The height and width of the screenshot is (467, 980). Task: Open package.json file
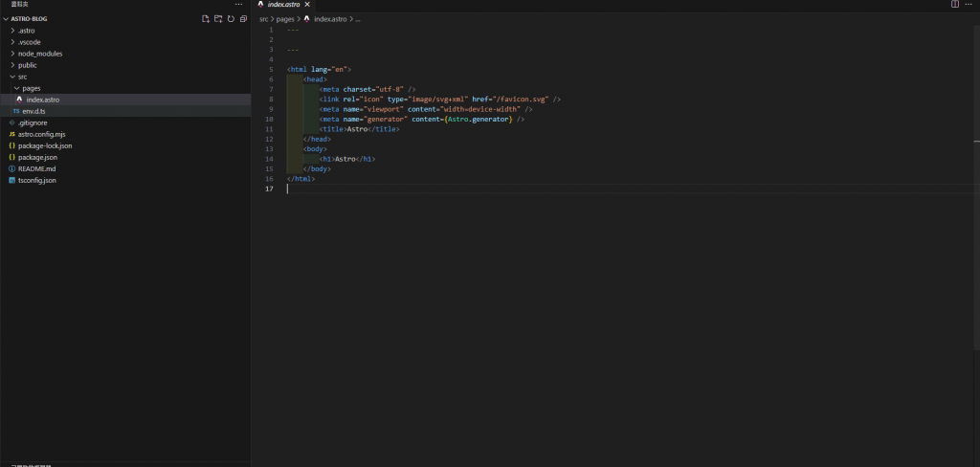(125, 158)
